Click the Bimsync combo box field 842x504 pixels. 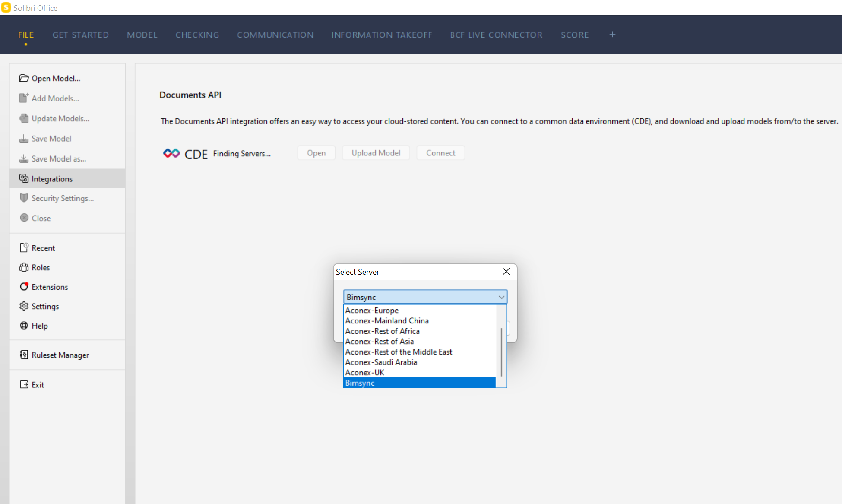click(x=425, y=297)
